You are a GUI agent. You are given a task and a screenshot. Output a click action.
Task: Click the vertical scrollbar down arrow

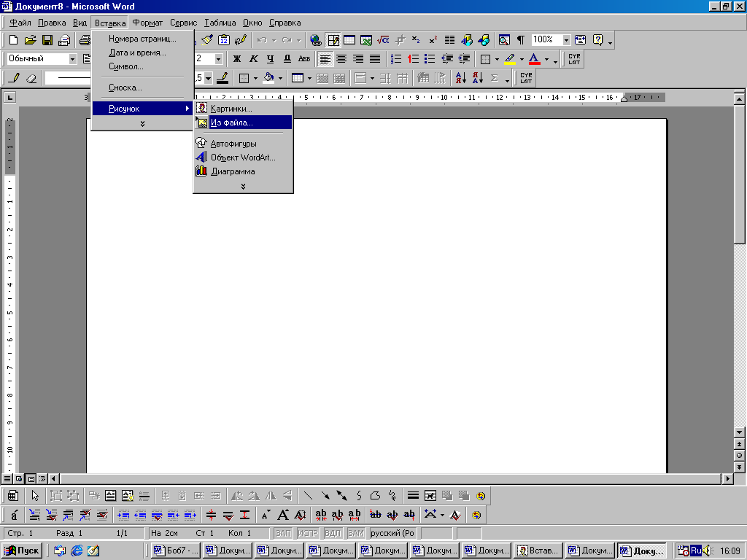[739, 432]
